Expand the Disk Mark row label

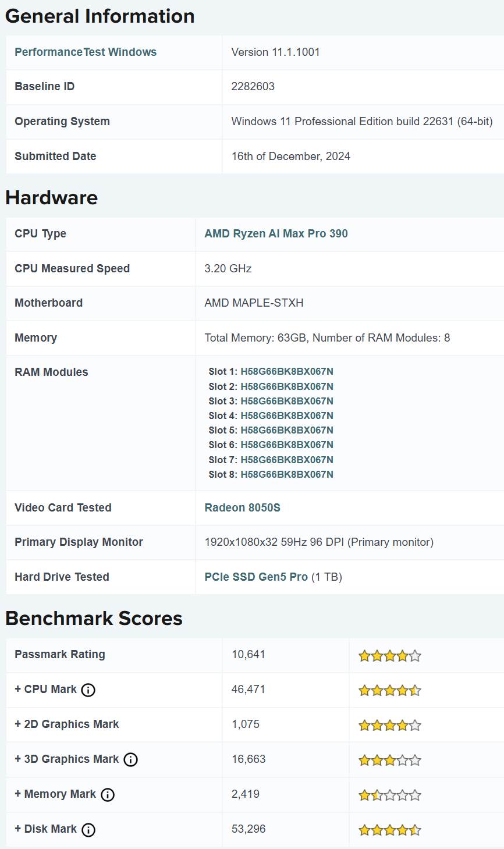(45, 829)
